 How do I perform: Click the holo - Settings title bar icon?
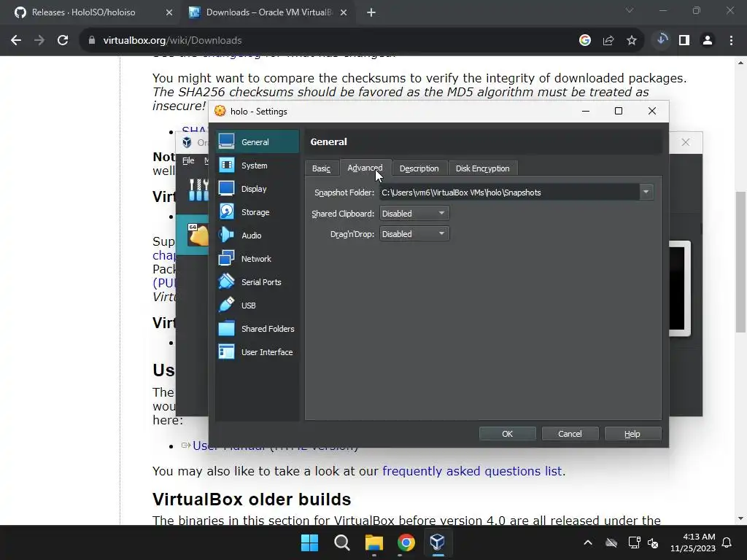click(x=220, y=111)
